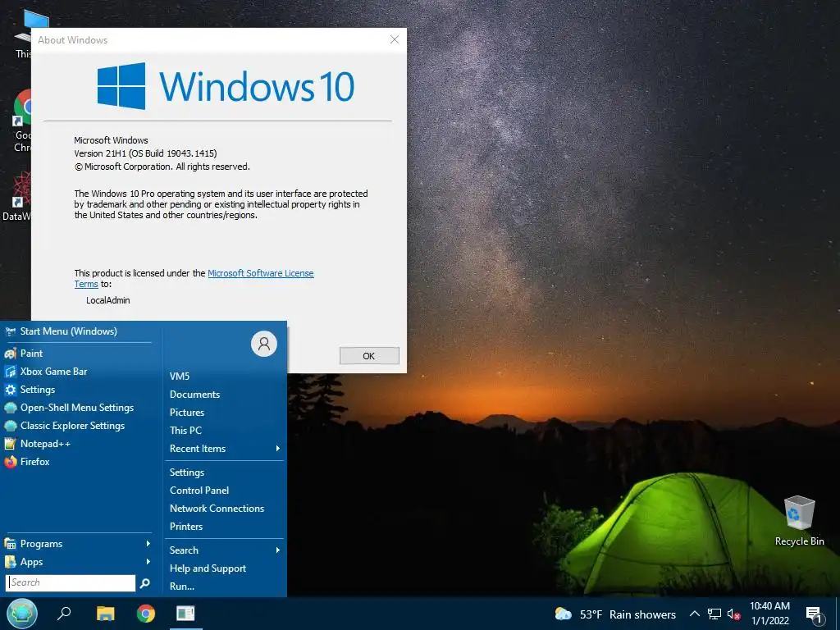
Task: Click the Notepad++ label text
Action: [46, 444]
